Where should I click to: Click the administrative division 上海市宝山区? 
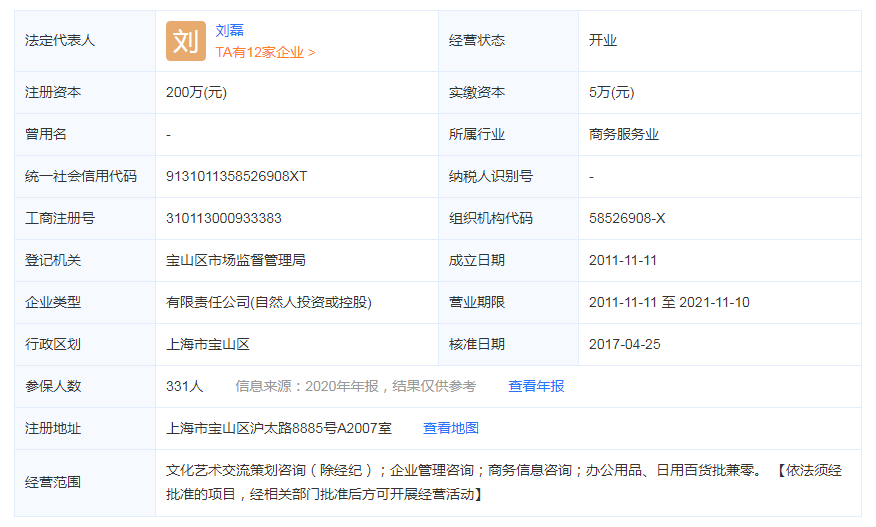coord(208,344)
